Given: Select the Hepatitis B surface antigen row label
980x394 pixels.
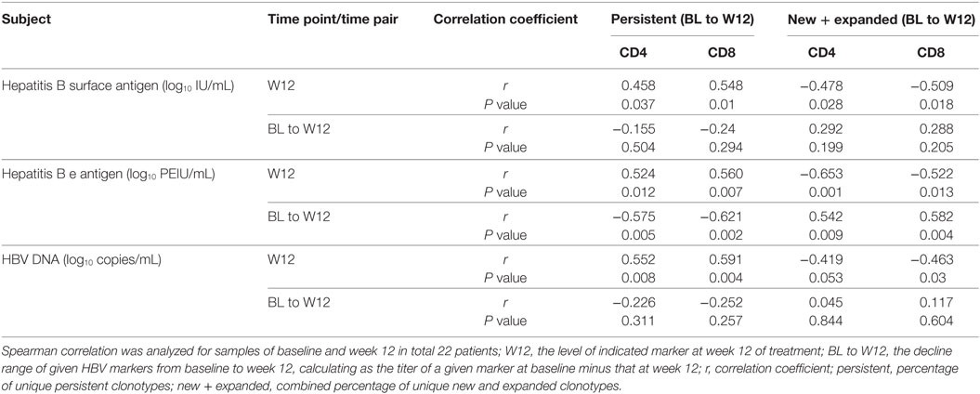Looking at the screenshot, I should tap(120, 86).
